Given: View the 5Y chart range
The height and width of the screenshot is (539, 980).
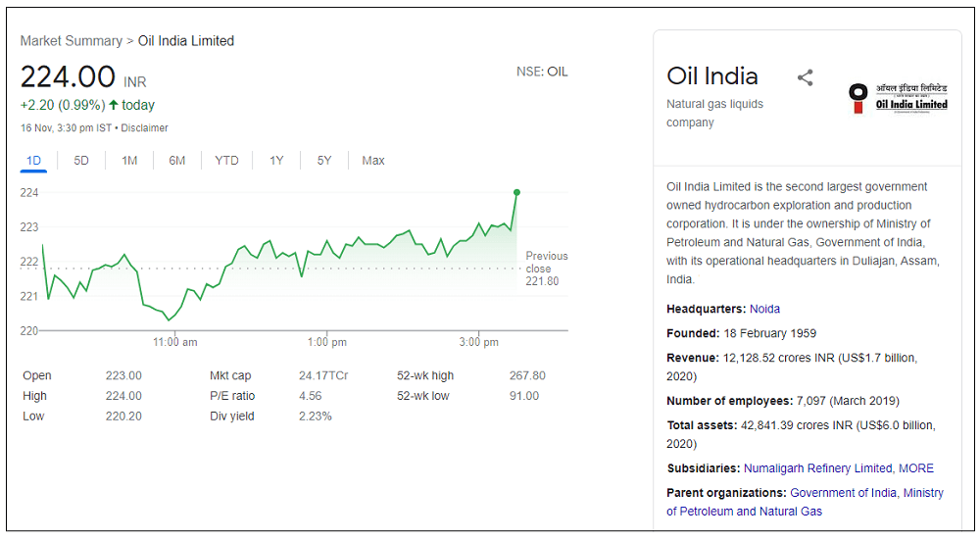Looking at the screenshot, I should 323,161.
